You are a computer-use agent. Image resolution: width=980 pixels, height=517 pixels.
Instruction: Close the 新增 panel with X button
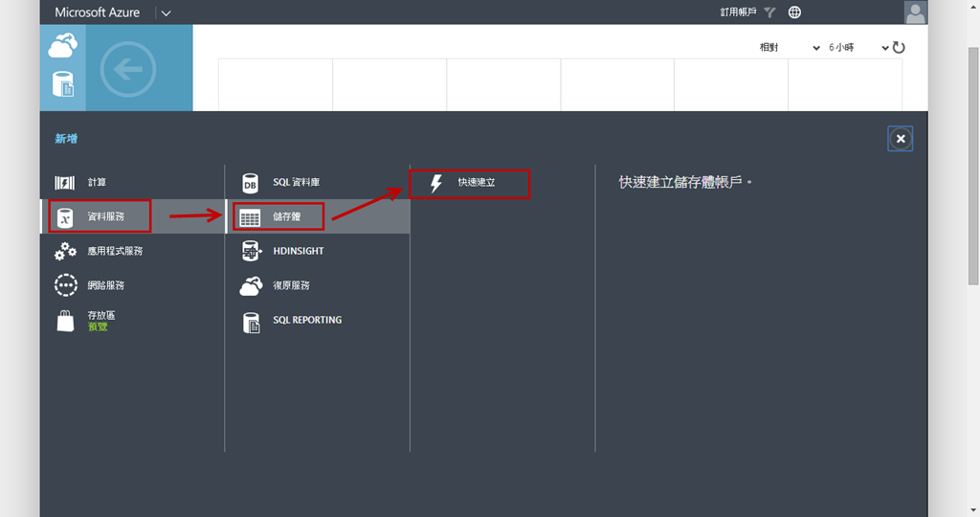point(900,139)
